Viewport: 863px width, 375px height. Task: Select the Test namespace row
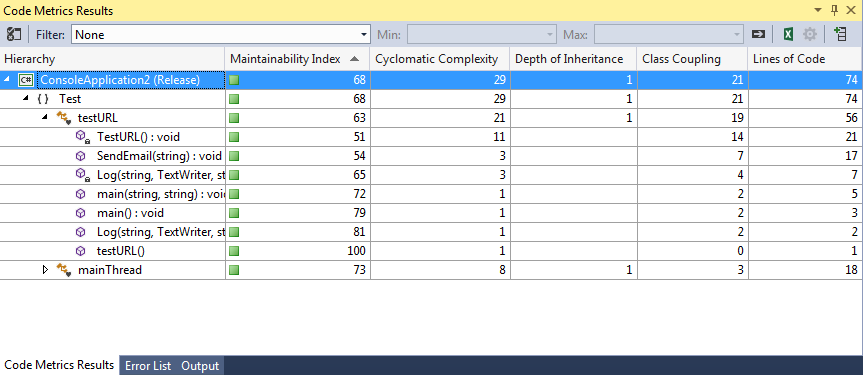click(x=432, y=99)
